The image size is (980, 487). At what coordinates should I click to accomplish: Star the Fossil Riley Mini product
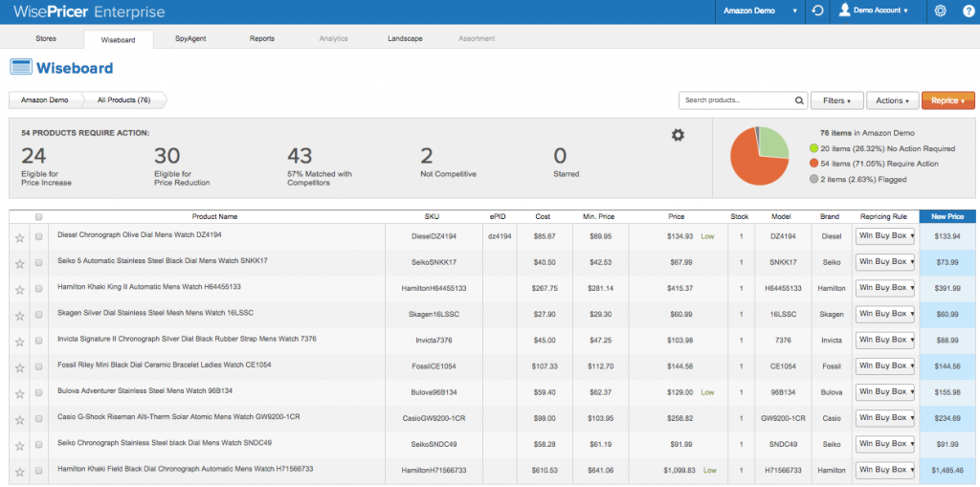click(x=19, y=367)
